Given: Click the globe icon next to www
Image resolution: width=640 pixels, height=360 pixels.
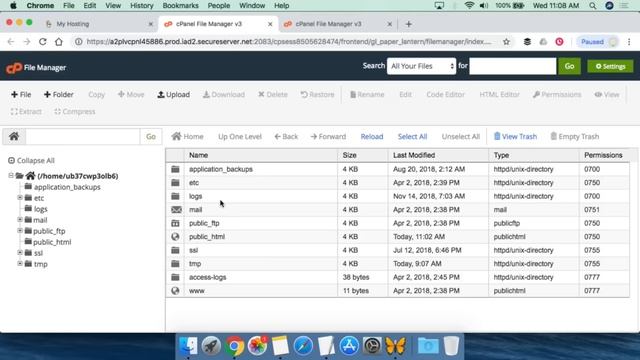Looking at the screenshot, I should point(175,291).
